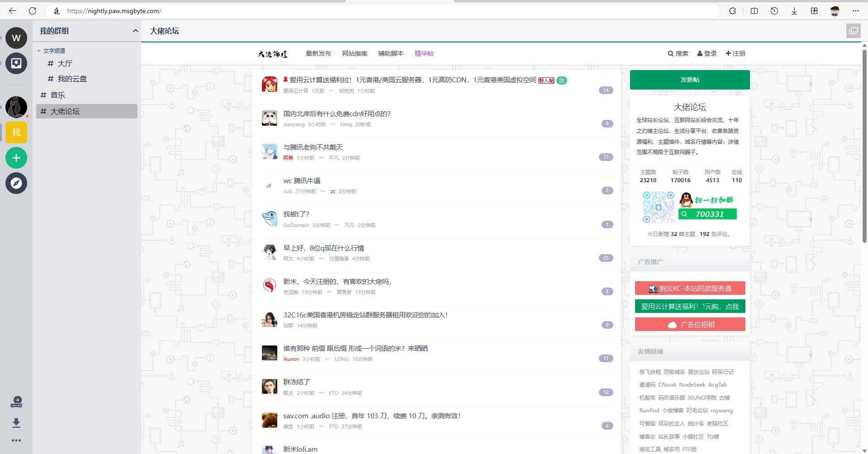Open the 精华帖 nav tab
Viewport: 868px width, 454px height.
coord(424,53)
